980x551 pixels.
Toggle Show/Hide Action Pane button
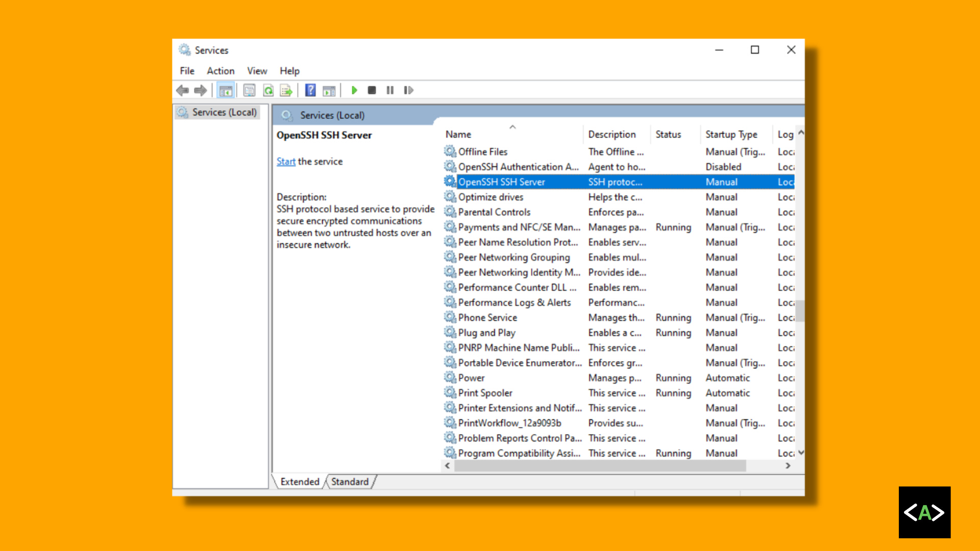click(x=329, y=90)
